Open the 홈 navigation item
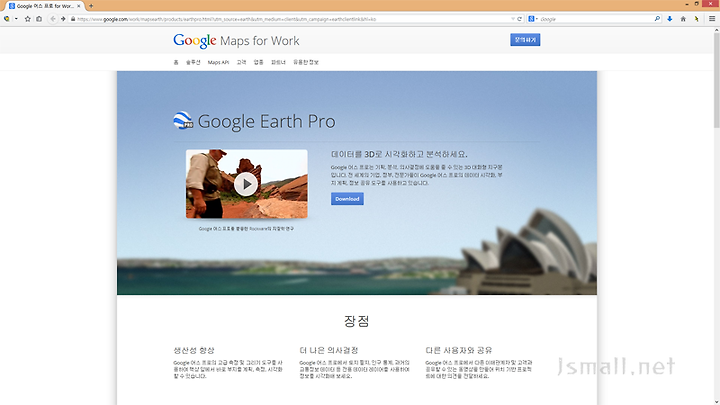The width and height of the screenshot is (720, 405). [x=176, y=62]
